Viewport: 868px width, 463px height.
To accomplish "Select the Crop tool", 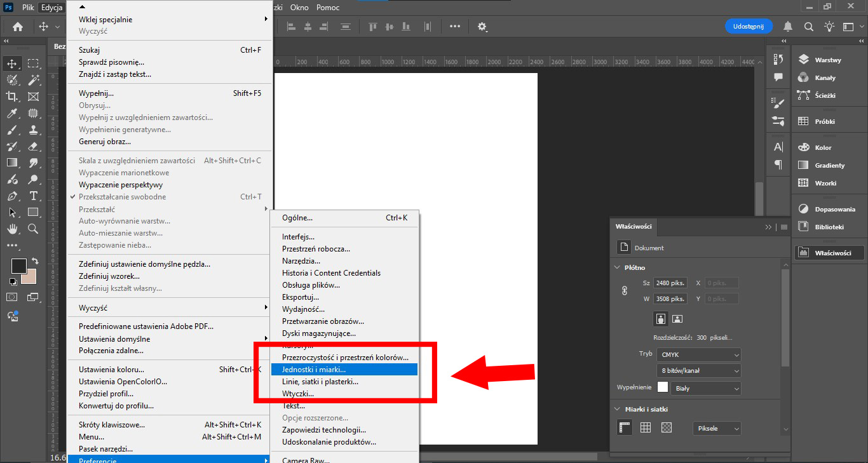I will 12,97.
